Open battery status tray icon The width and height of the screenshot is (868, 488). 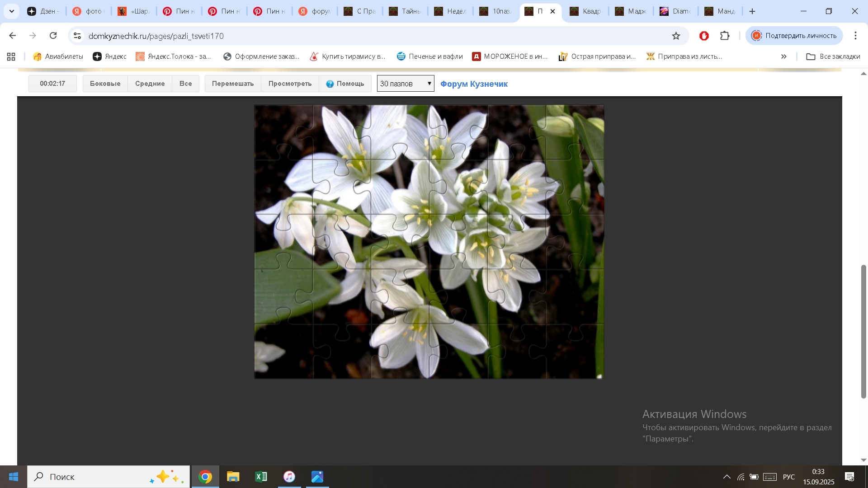[754, 477]
